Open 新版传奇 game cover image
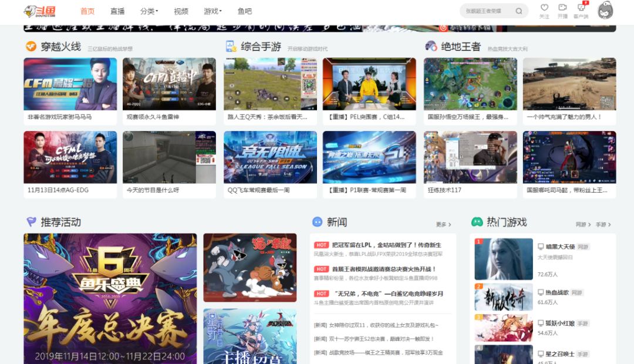 click(504, 297)
